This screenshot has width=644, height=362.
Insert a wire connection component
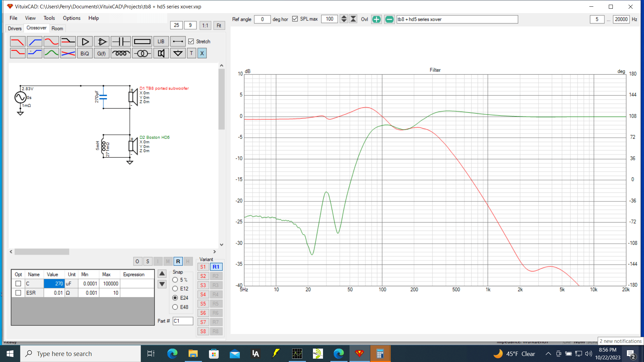[x=178, y=42]
